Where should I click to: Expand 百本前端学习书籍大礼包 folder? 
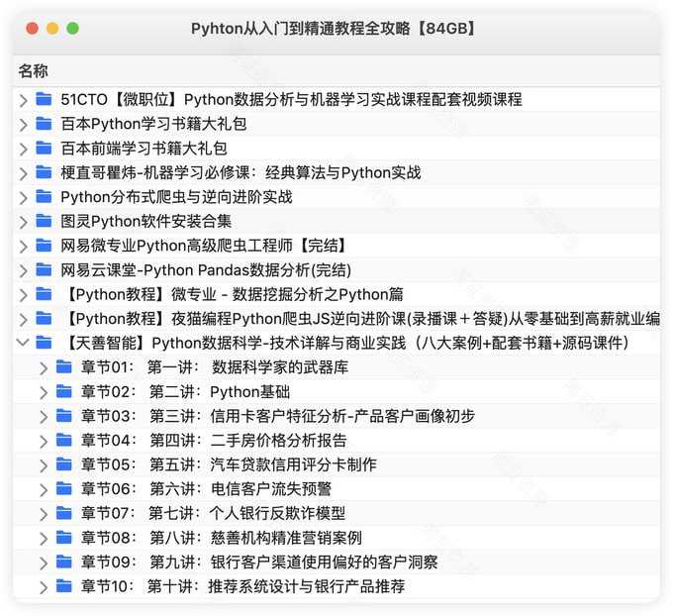coord(23,150)
